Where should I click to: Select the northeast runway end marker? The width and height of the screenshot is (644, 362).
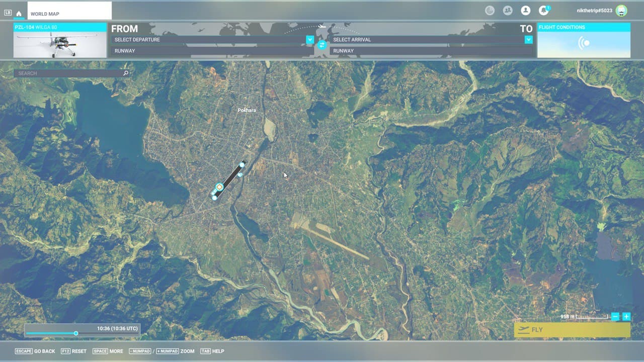(242, 164)
